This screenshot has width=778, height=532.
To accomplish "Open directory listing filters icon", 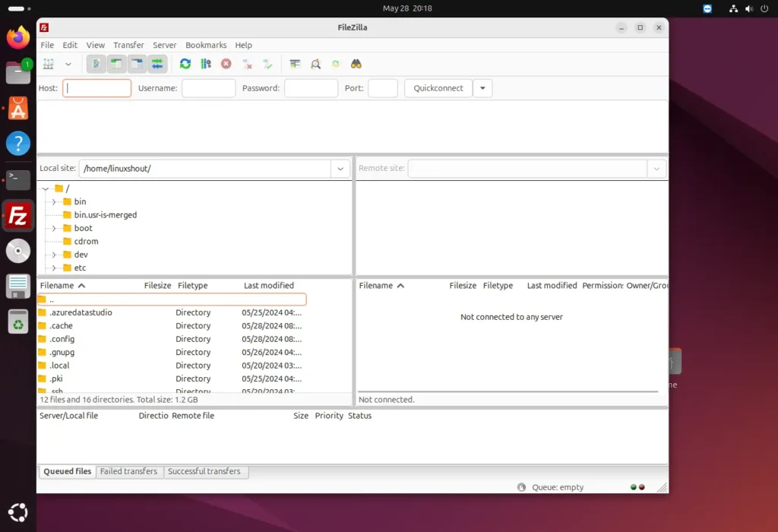I will [x=295, y=64].
